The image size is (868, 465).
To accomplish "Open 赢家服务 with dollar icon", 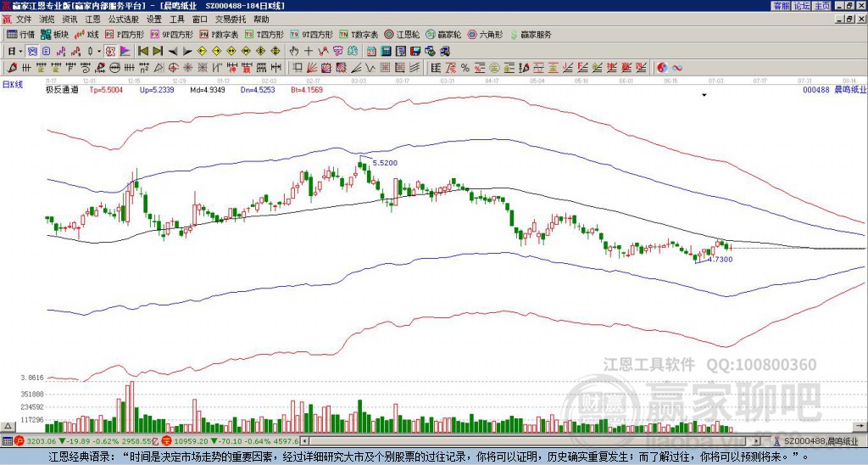I will click(531, 34).
